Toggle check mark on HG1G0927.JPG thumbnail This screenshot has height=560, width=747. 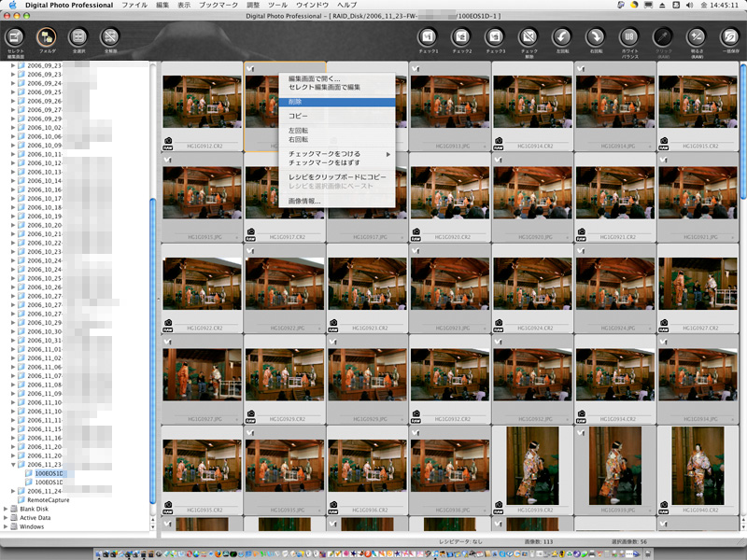pos(168,342)
